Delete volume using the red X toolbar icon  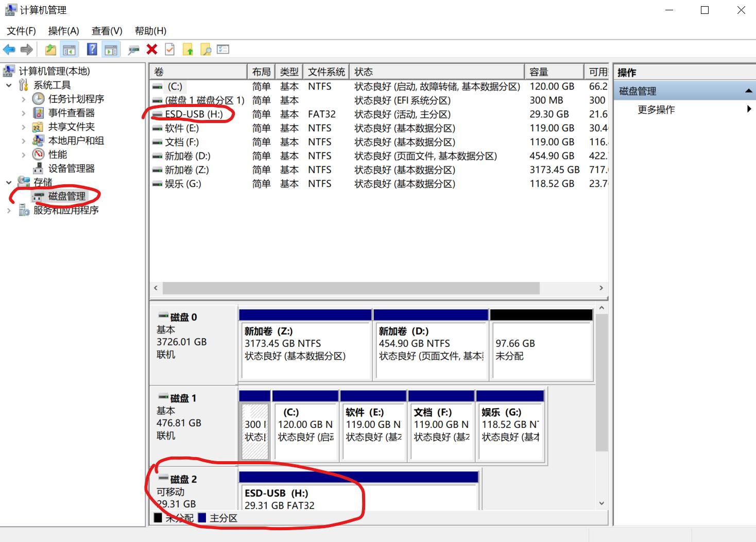(x=151, y=49)
